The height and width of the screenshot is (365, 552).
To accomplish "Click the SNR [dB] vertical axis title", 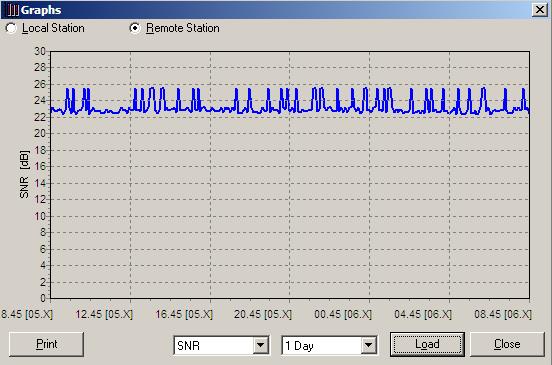I will click(24, 175).
